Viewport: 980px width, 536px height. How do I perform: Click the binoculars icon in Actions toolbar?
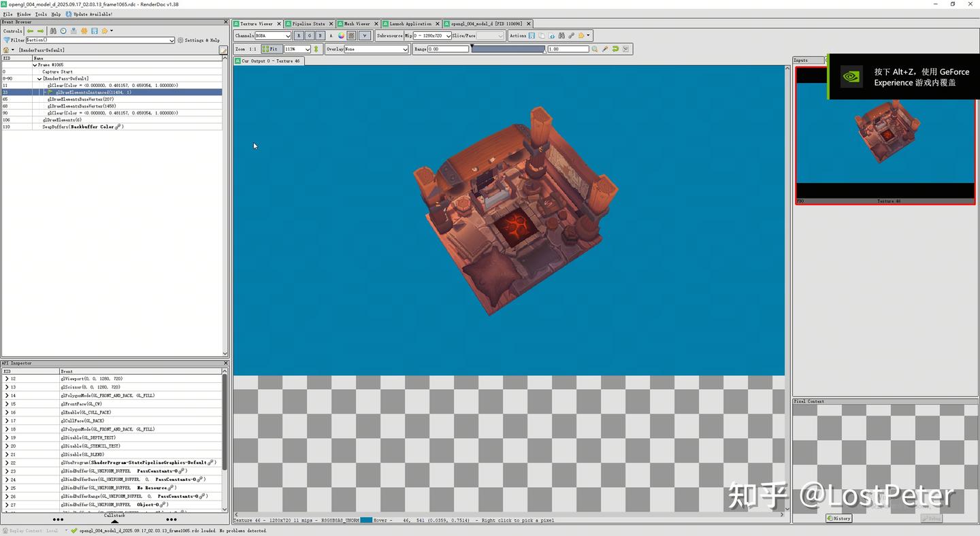[x=561, y=35]
